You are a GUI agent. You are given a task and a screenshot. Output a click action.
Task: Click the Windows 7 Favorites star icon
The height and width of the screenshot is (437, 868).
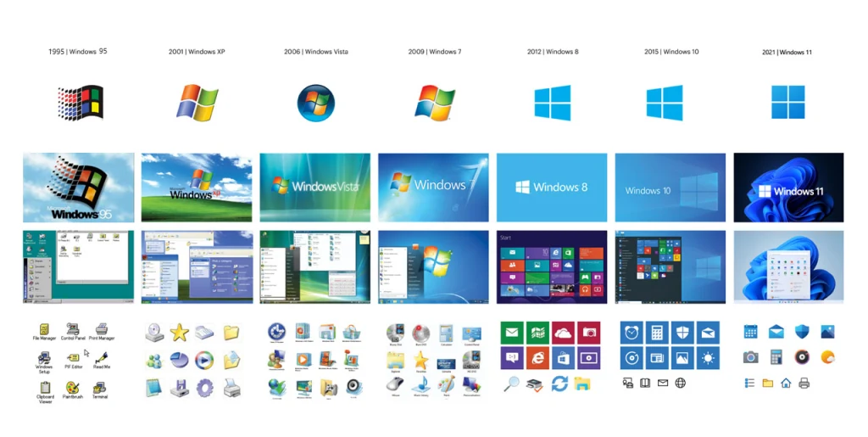click(420, 360)
